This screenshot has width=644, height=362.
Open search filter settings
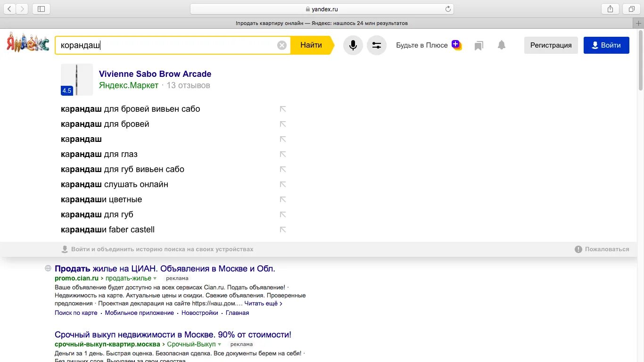[377, 45]
